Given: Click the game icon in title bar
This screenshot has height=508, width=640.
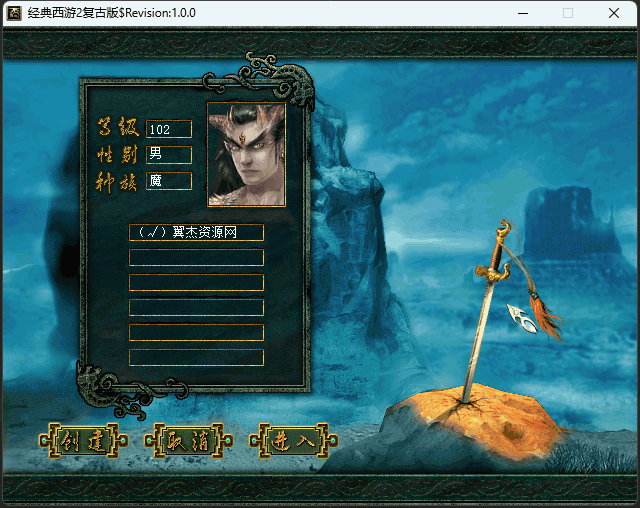Looking at the screenshot, I should pos(14,13).
